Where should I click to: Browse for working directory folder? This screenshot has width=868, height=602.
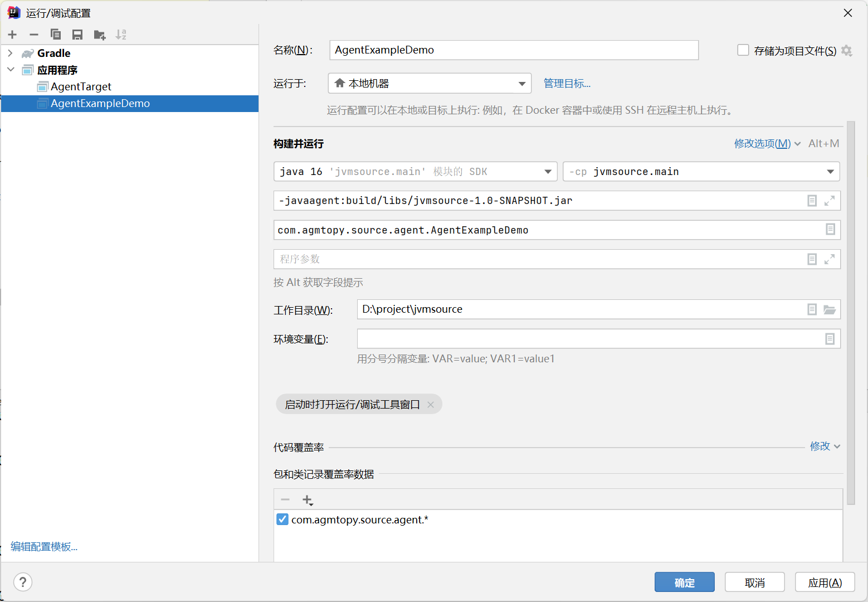(830, 309)
